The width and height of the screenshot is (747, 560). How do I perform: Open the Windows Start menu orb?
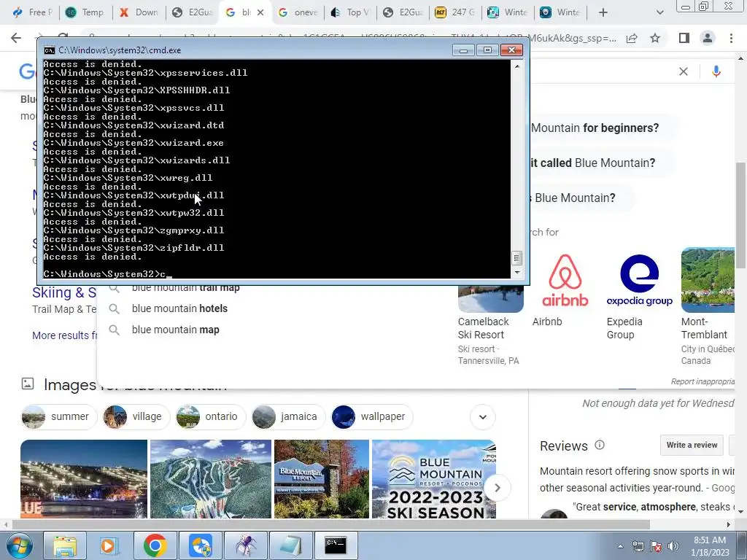point(19,545)
